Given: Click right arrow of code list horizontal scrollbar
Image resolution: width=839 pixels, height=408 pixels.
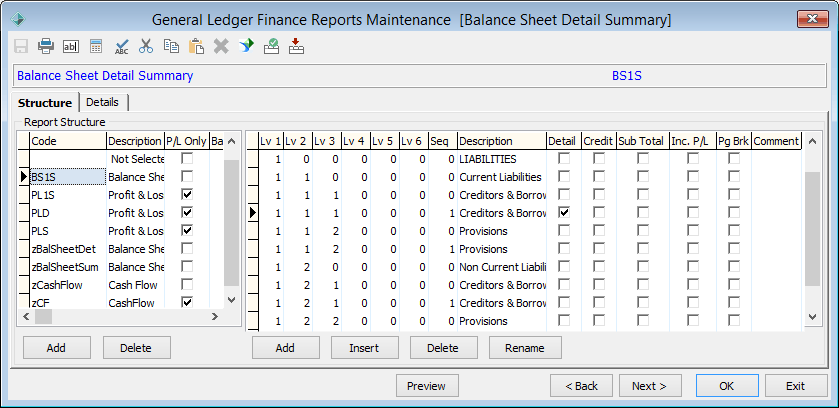Looking at the screenshot, I should coord(215,317).
